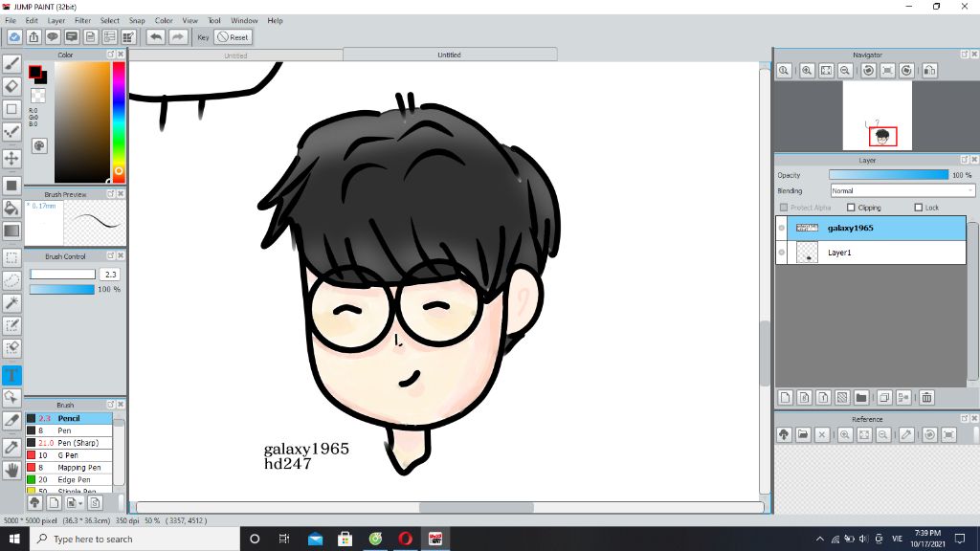The height and width of the screenshot is (551, 980).
Task: Choose the rectangular Select tool
Action: pos(11,257)
